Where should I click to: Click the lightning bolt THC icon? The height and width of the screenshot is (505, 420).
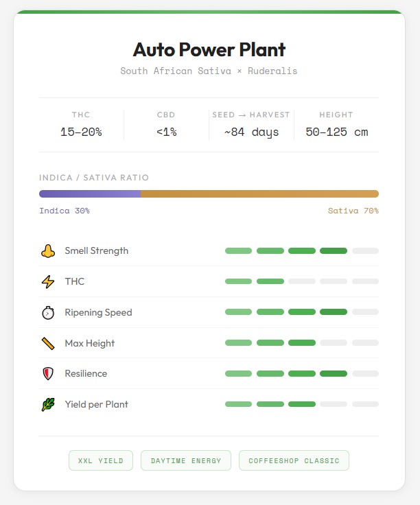(47, 282)
